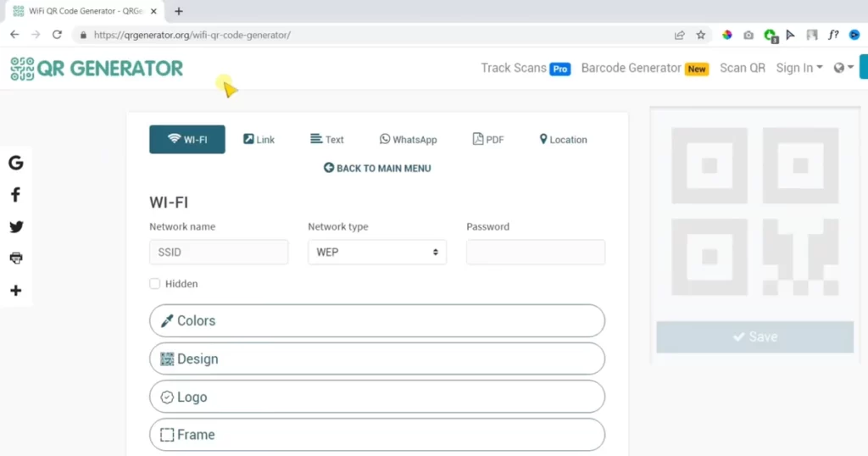Share via Google sidebar icon

(16, 163)
